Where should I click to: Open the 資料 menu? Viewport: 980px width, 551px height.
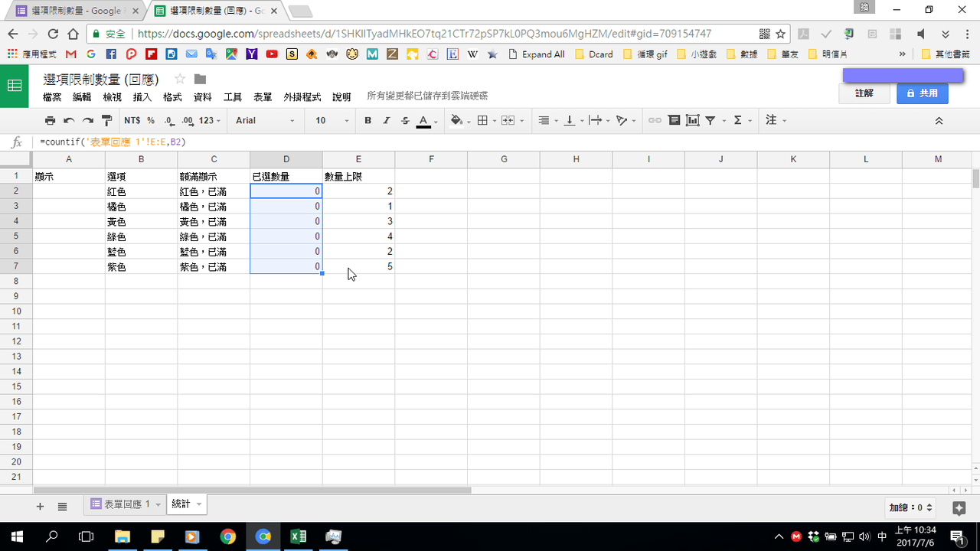(203, 97)
